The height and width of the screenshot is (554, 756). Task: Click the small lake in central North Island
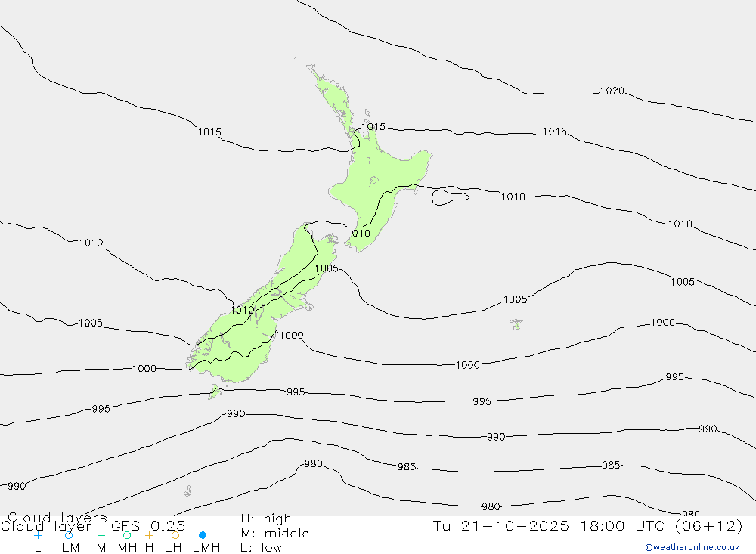pyautogui.click(x=374, y=181)
